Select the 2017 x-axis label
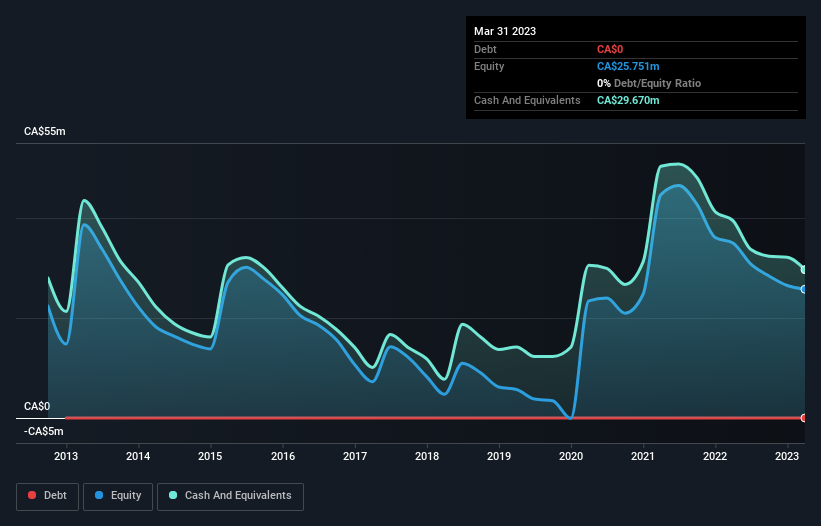This screenshot has width=821, height=526. [354, 456]
